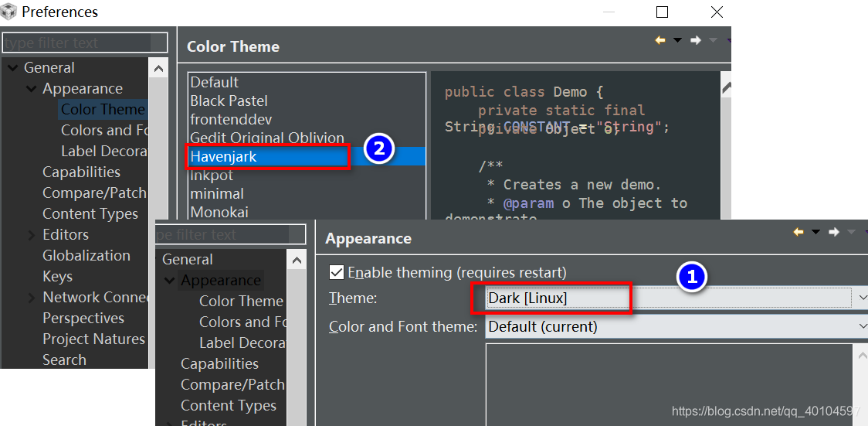Expand Network Connections node in back tree

(x=32, y=298)
